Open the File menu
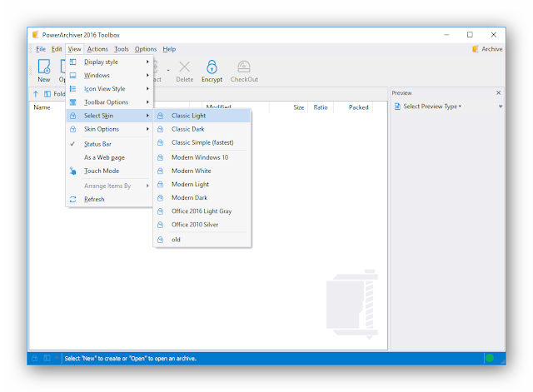The width and height of the screenshot is (533, 392). [41, 49]
